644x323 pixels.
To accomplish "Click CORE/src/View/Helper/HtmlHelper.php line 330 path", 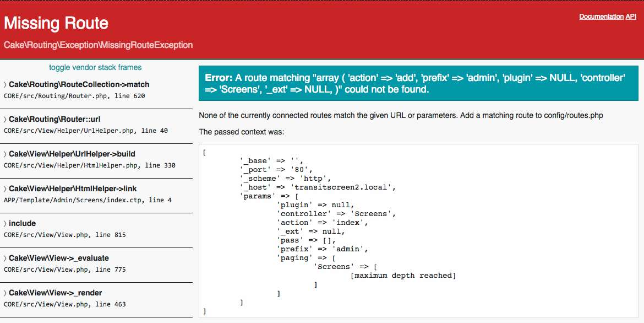I will click(x=88, y=165).
